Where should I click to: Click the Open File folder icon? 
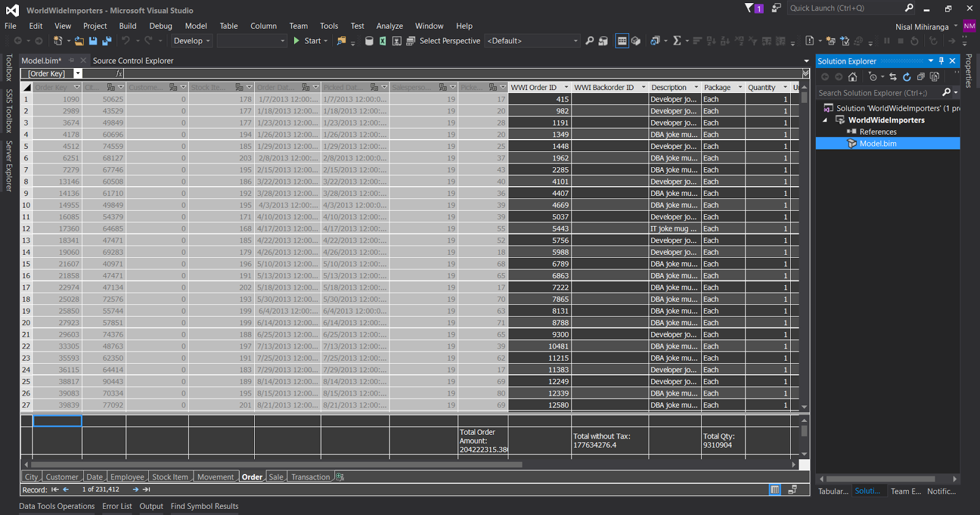click(x=79, y=40)
